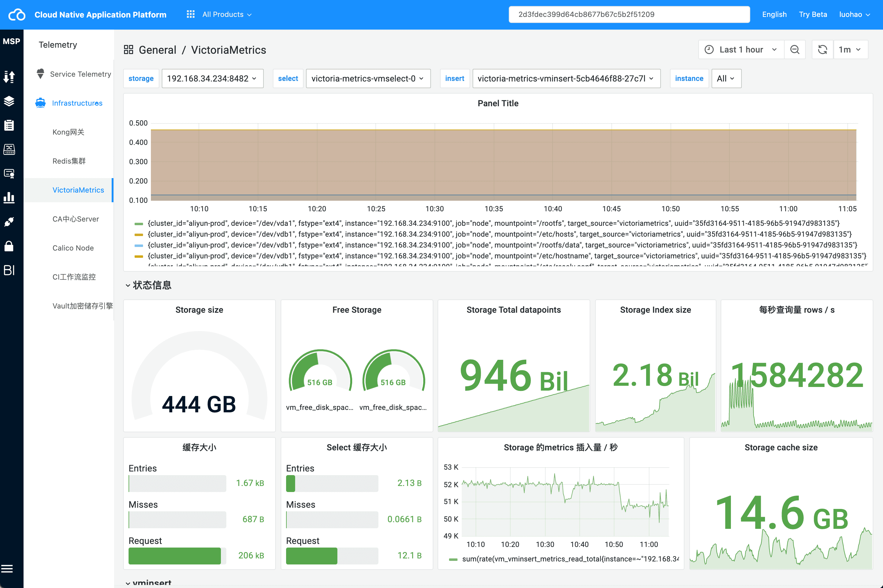Open CI工作流监控 dashboard

point(74,277)
